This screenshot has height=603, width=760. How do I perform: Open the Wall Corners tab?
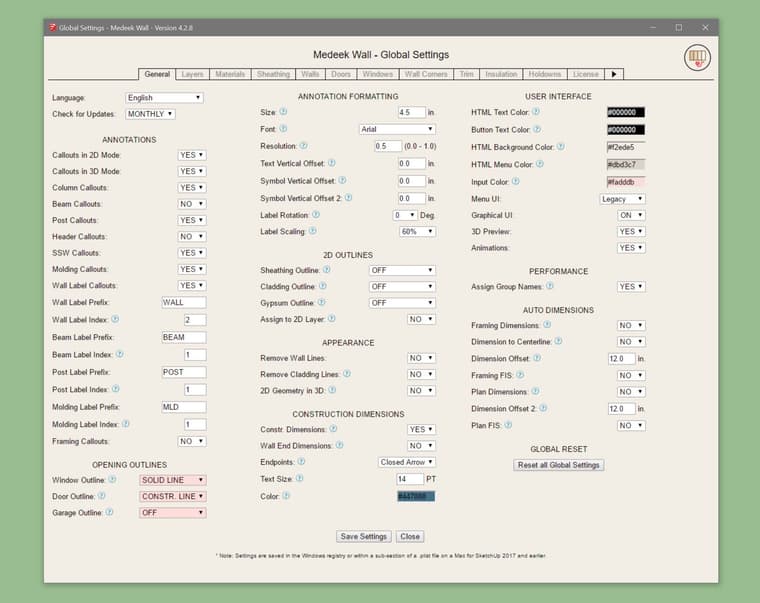tap(425, 74)
